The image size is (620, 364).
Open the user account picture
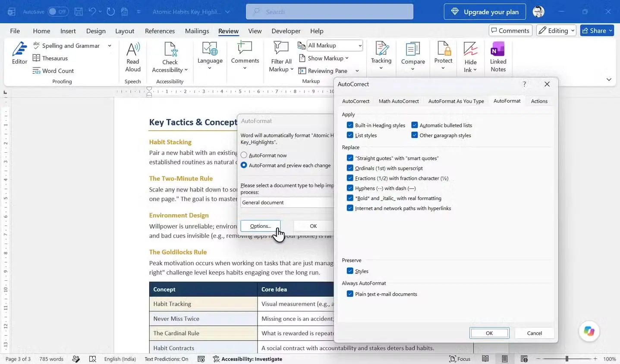coord(538,12)
